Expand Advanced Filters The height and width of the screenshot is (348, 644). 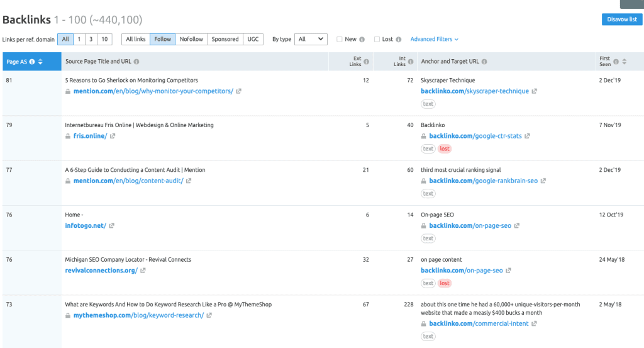pos(434,39)
